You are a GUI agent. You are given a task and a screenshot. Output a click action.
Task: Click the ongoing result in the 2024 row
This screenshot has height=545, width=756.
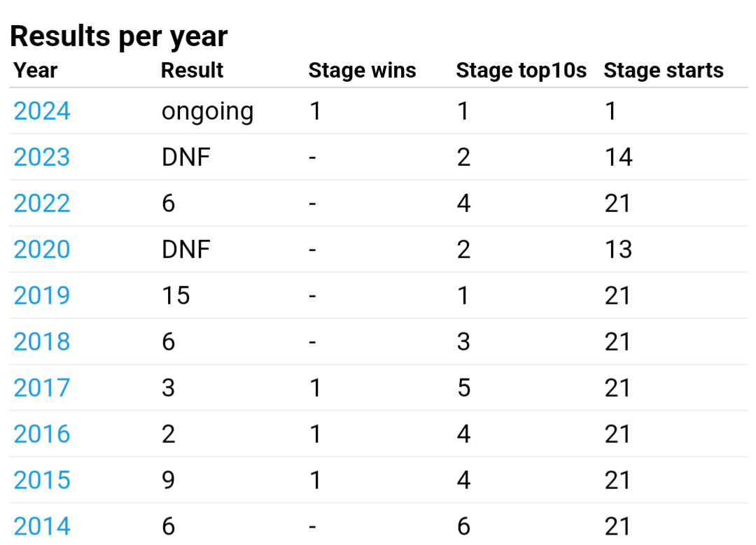[207, 111]
